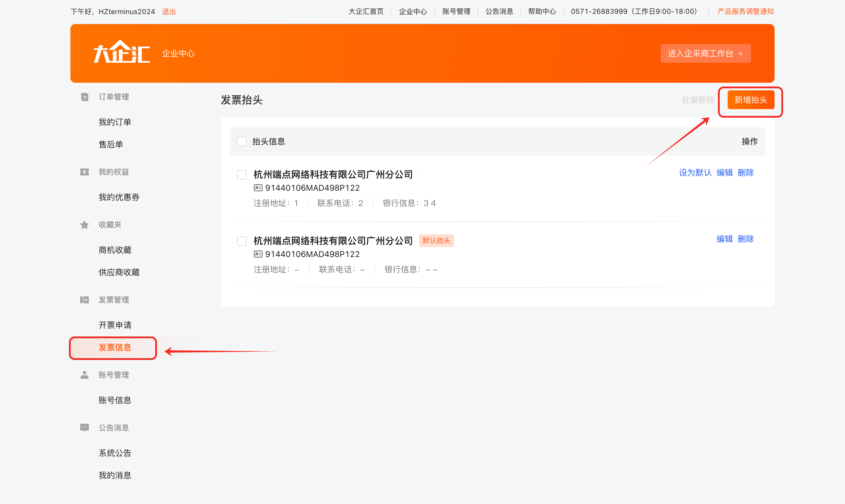Click the 公告消息 chat bubble icon
Screen dimensions: 845x504
point(84,428)
